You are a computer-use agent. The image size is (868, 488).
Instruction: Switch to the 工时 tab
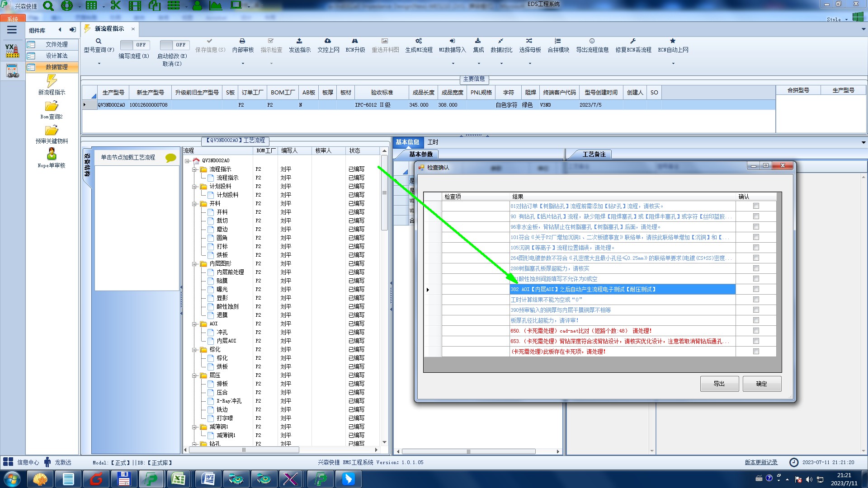point(433,142)
